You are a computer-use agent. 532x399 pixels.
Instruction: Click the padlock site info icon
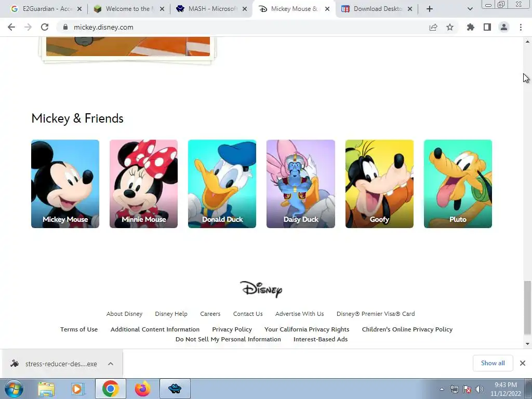point(65,27)
